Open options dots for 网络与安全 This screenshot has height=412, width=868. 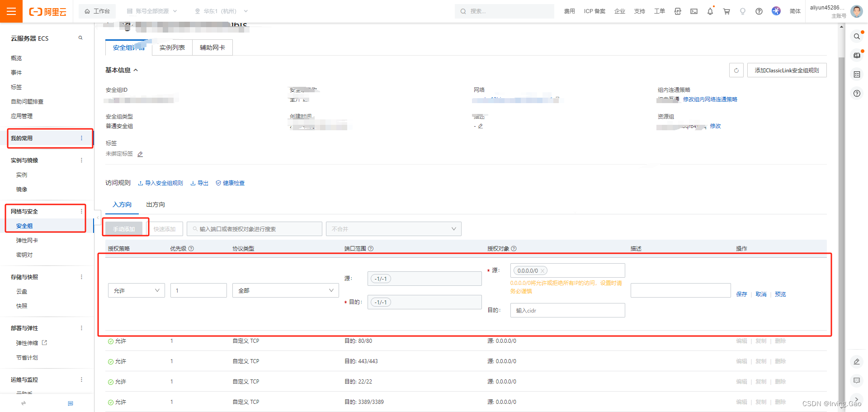(81, 211)
